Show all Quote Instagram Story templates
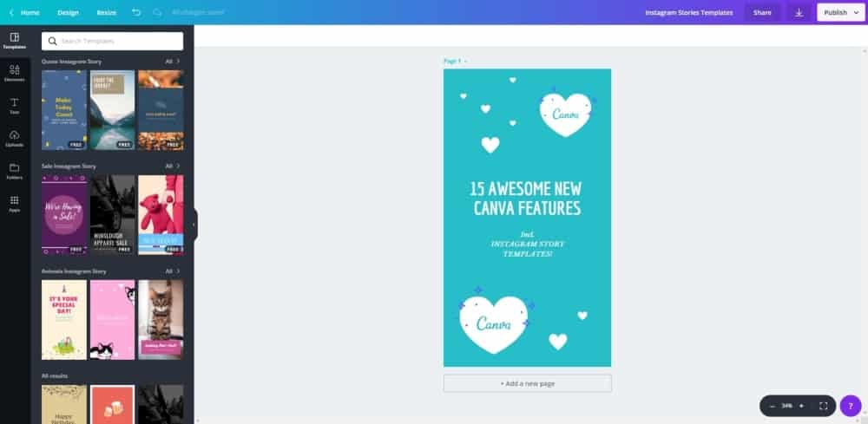Screen dimensions: 868x424 coord(173,62)
